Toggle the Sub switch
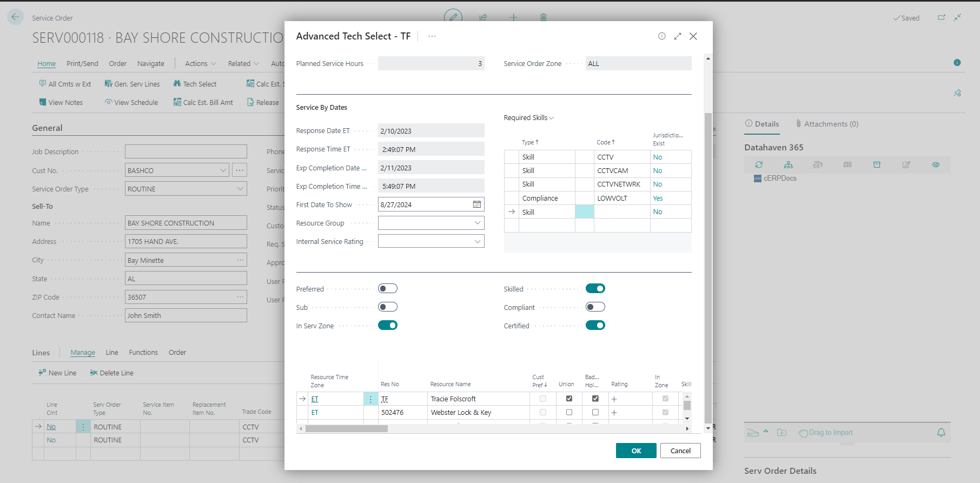The image size is (980, 483). [388, 307]
